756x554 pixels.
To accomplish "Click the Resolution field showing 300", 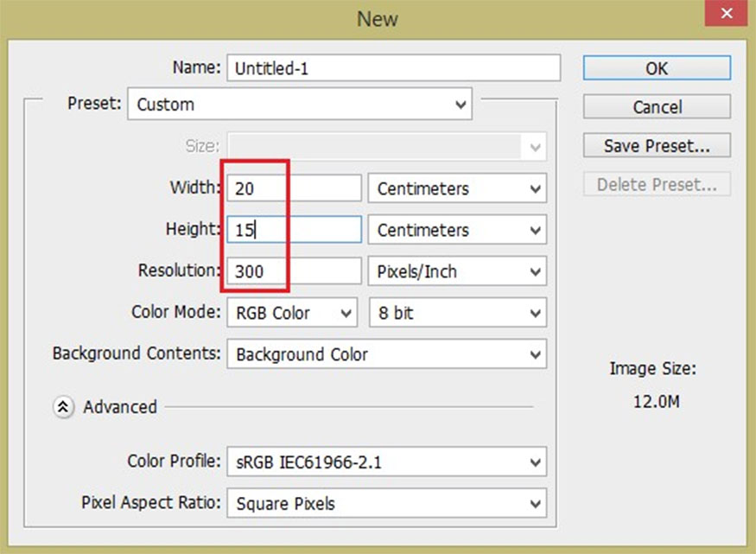I will coord(294,271).
